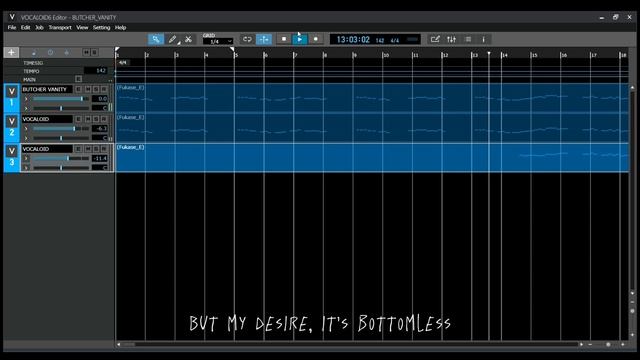This screenshot has width=640, height=360.
Task: Open the File menu
Action: click(x=12, y=27)
